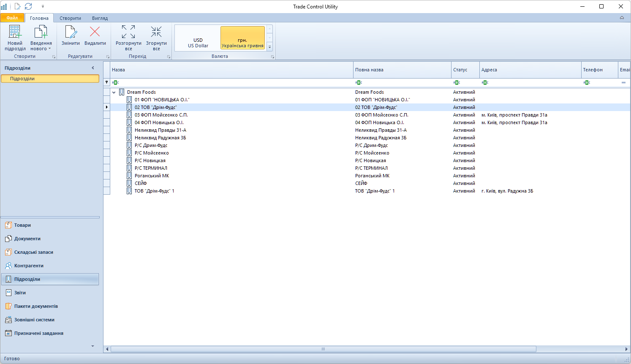The height and width of the screenshot is (364, 631).
Task: Open Контрагенти section in sidebar
Action: coord(29,266)
